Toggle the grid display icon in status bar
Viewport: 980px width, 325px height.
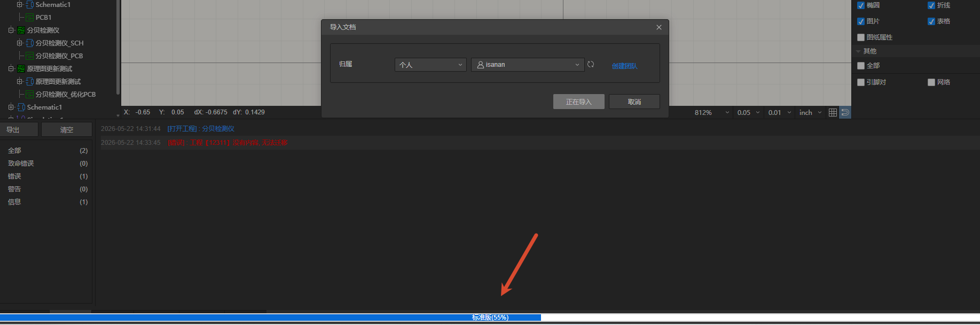833,112
